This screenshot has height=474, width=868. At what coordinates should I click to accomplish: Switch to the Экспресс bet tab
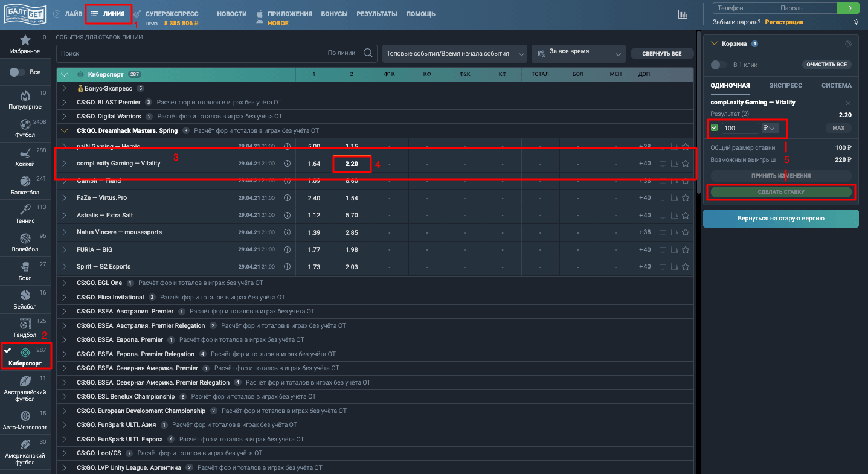(x=785, y=85)
